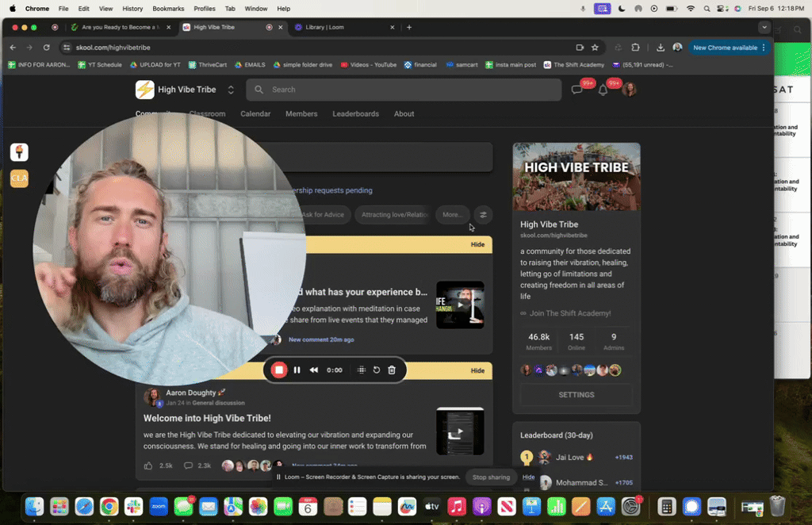The width and height of the screenshot is (812, 525).
Task: Open Videos - YouTube bookmark
Action: tap(368, 65)
